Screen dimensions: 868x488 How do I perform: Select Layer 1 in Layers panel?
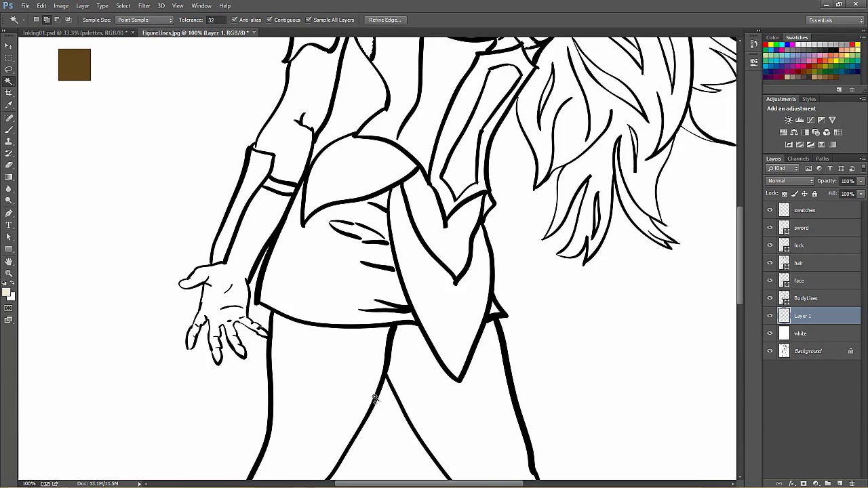click(813, 316)
